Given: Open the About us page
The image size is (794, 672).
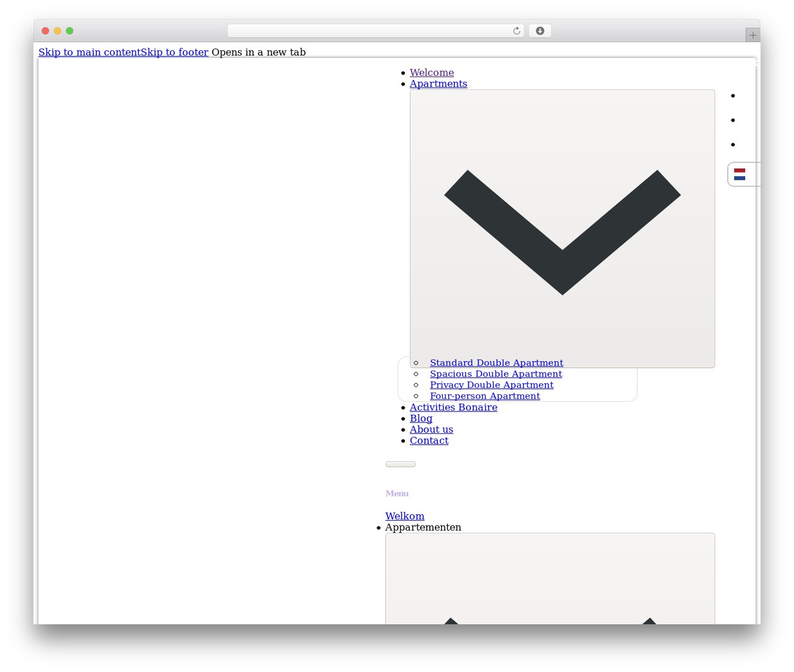Looking at the screenshot, I should coord(431,430).
